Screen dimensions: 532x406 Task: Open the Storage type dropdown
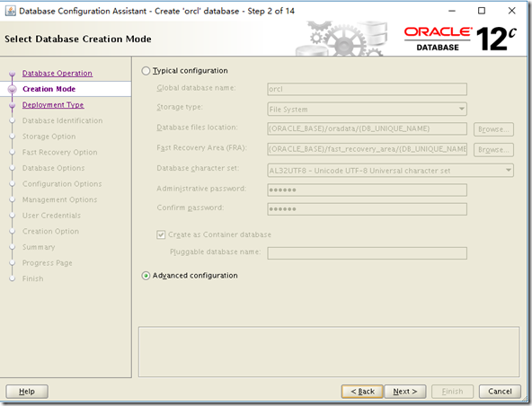click(x=367, y=110)
